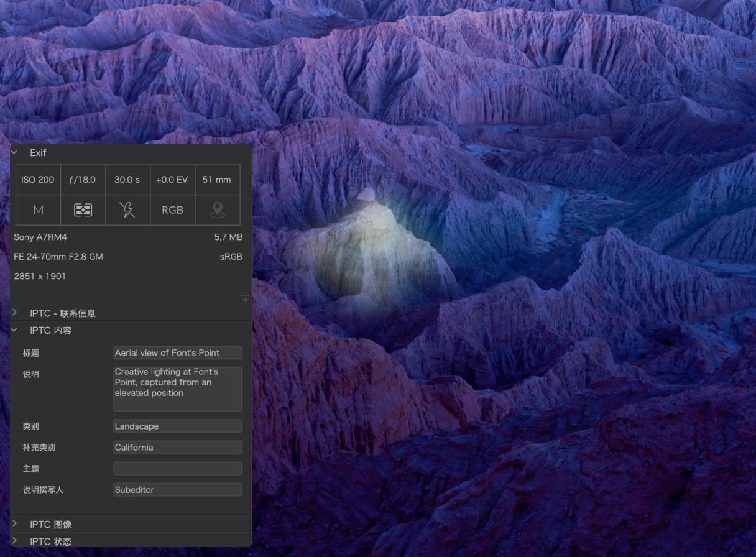The width and height of the screenshot is (756, 557).
Task: Click the 标题 field with Aerial view text
Action: click(x=177, y=352)
